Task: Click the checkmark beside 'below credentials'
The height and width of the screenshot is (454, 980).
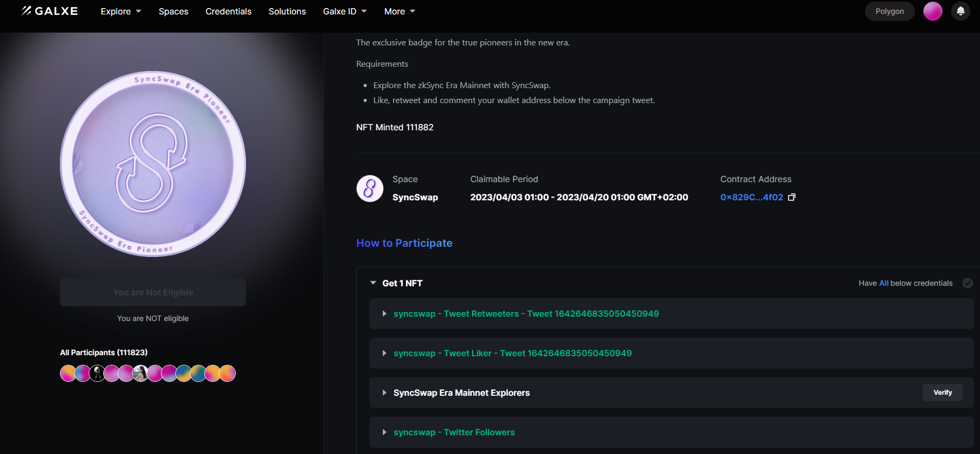Action: click(x=967, y=283)
